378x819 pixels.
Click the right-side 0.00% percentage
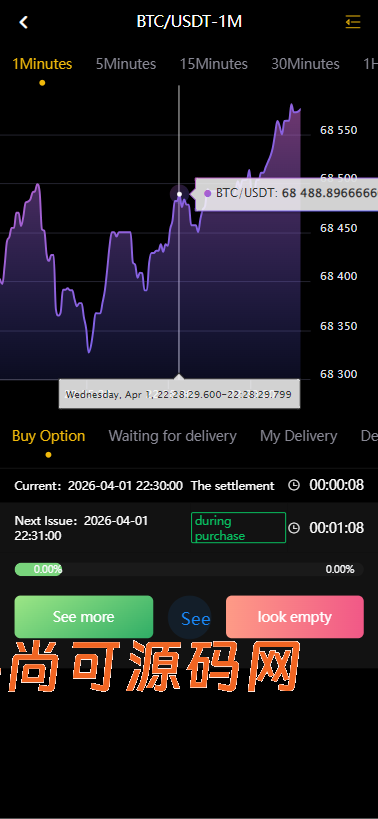(340, 569)
